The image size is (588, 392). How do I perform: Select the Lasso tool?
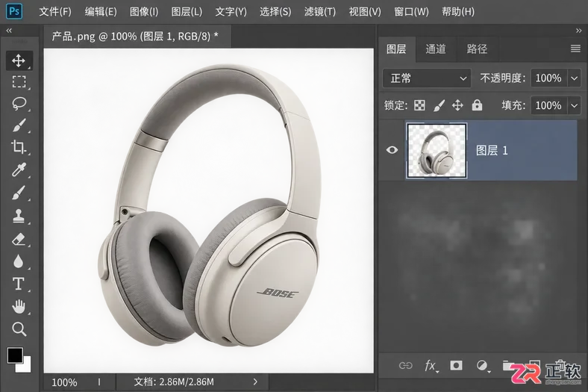click(19, 104)
